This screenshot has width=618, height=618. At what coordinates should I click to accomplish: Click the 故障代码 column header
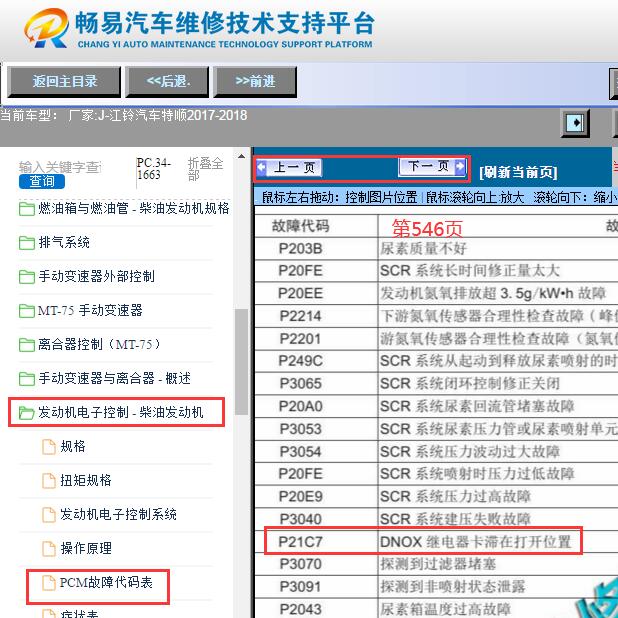300,226
